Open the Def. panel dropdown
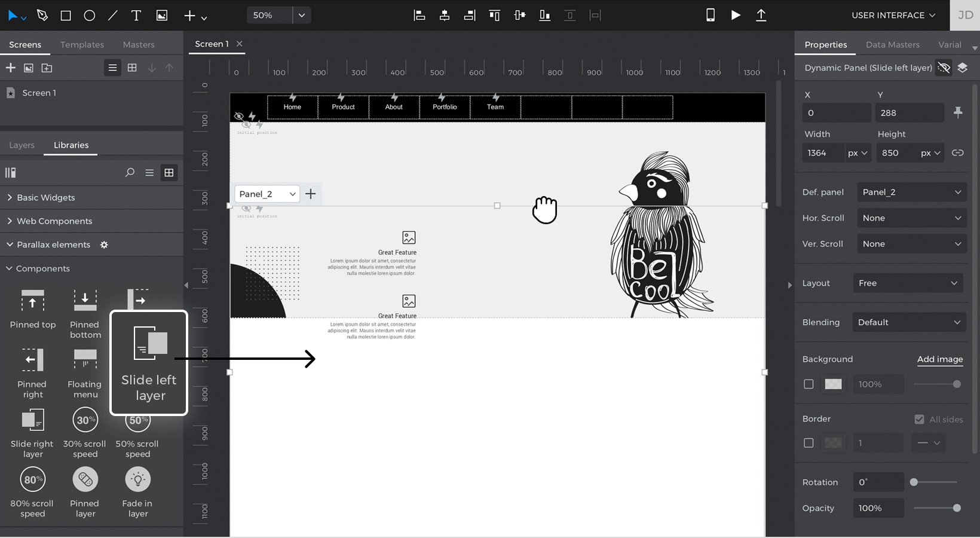This screenshot has width=980, height=538. (x=912, y=192)
